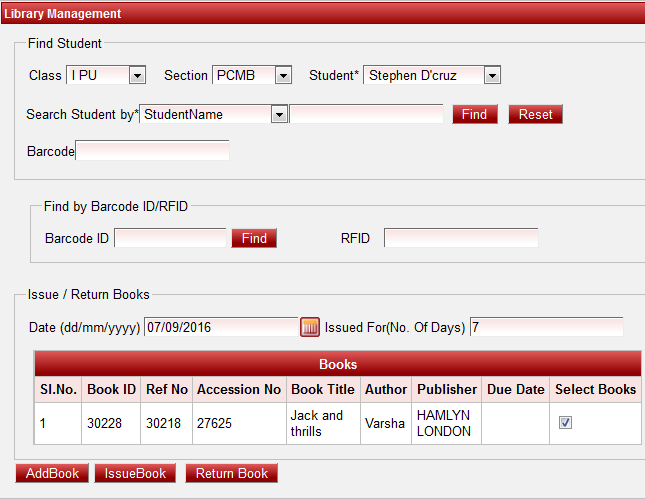Expand the Search Student by StudentName dropdown
Screen dimensions: 645x499
tap(214, 114)
